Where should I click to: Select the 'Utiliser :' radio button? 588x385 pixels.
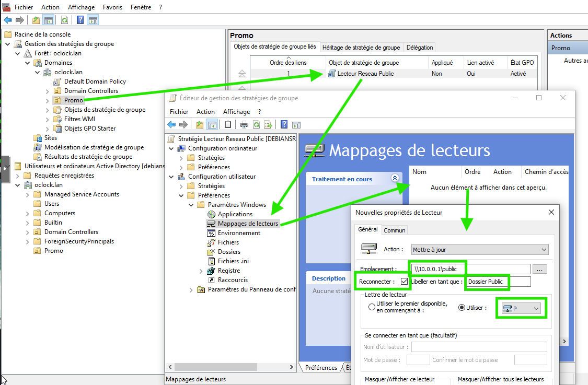[x=462, y=307]
